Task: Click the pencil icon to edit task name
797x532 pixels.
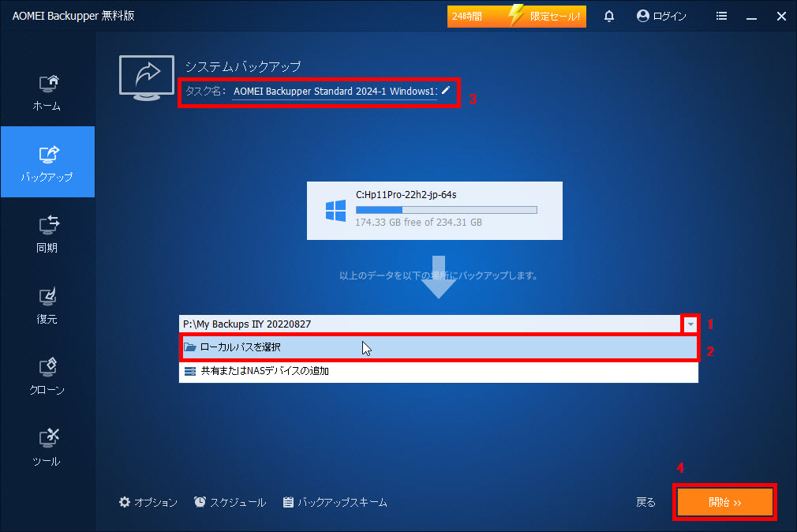Action: [x=446, y=91]
